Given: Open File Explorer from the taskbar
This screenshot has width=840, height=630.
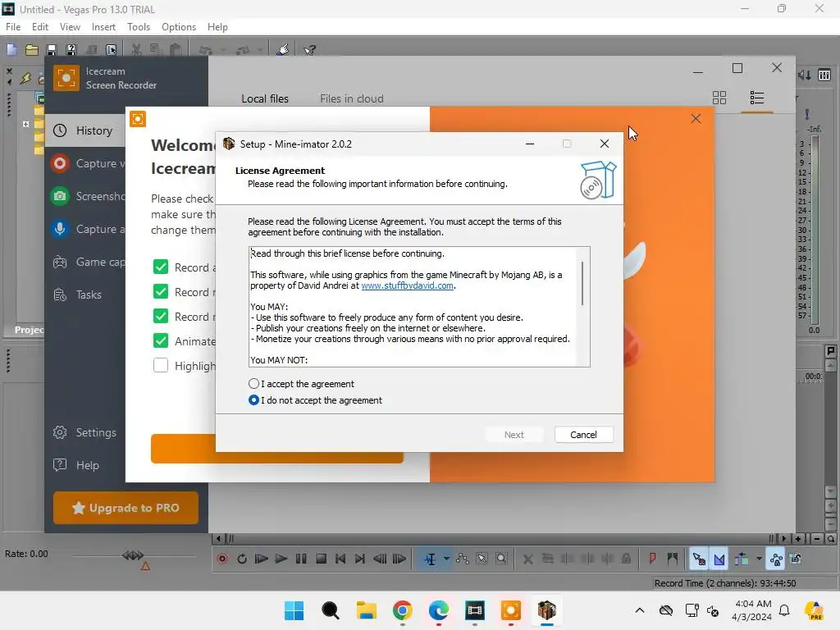Looking at the screenshot, I should tap(367, 610).
